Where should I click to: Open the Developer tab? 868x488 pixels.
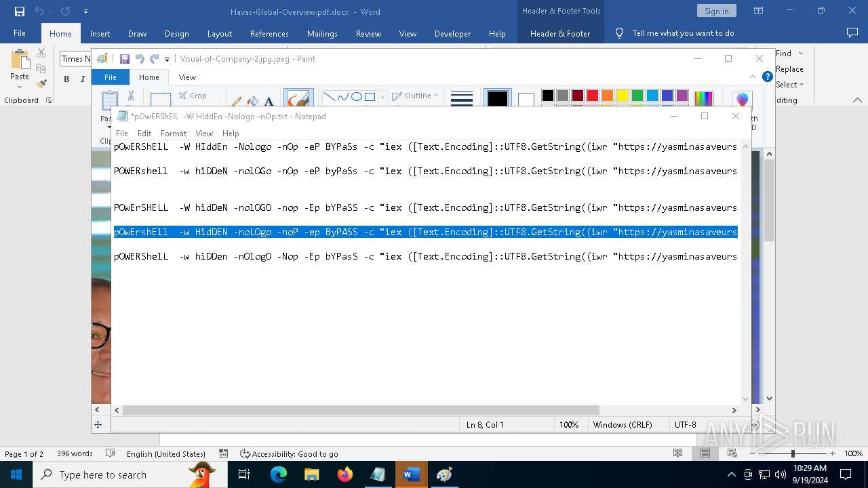pyautogui.click(x=452, y=33)
